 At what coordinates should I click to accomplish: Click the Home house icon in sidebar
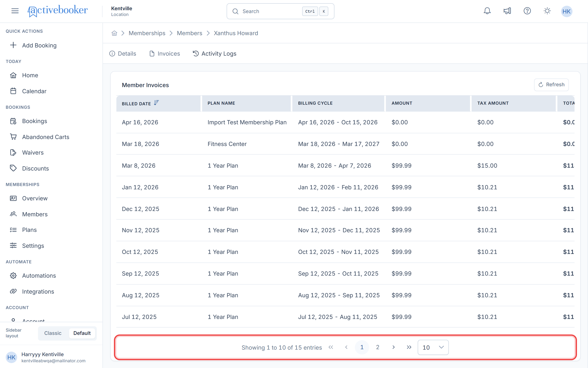(x=13, y=75)
